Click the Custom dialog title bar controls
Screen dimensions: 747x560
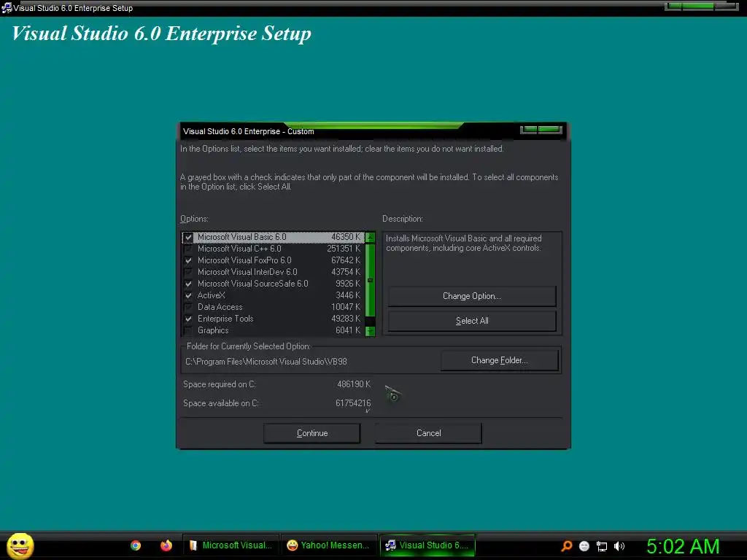541,130
